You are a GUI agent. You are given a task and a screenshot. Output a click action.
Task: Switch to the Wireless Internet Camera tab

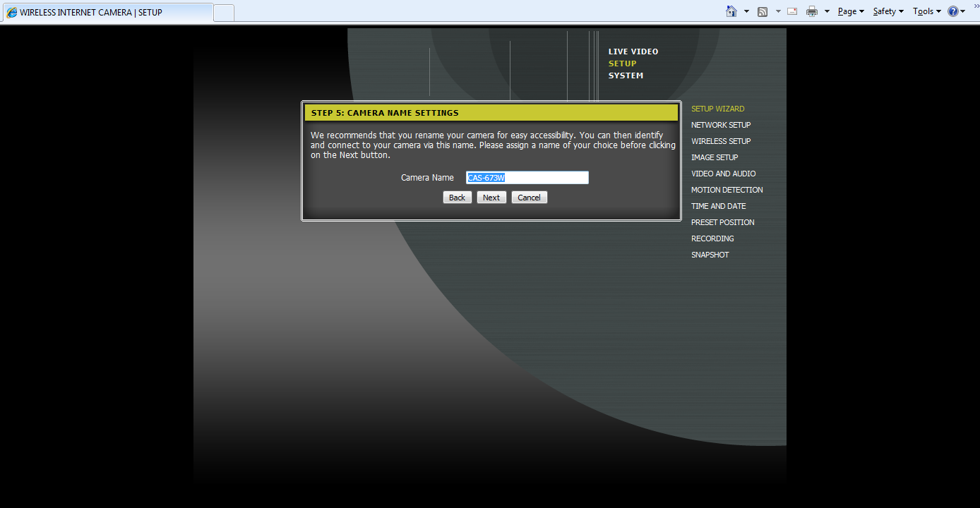pyautogui.click(x=106, y=13)
